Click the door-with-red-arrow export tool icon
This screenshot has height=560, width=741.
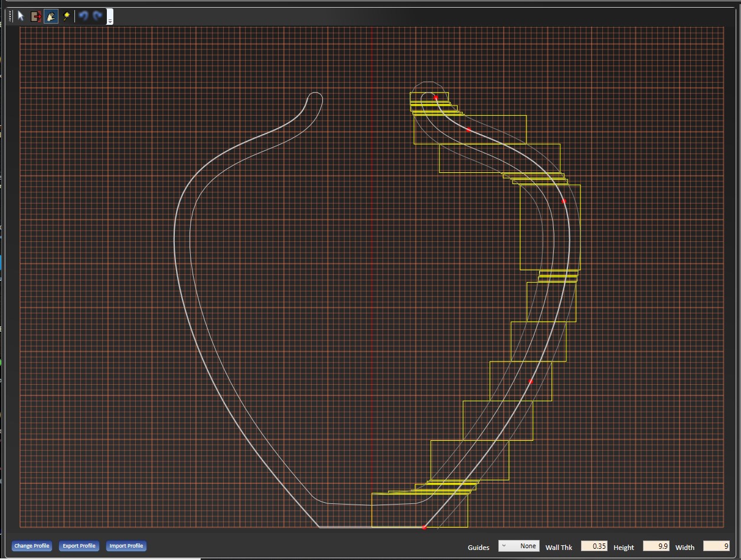(35, 17)
